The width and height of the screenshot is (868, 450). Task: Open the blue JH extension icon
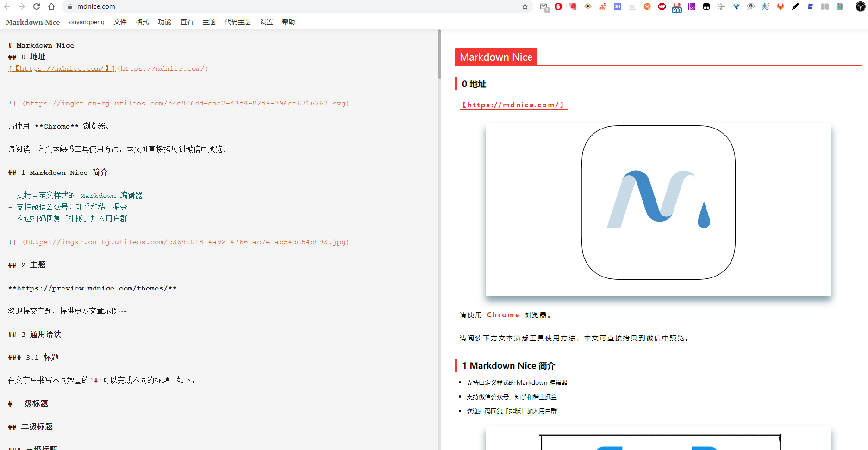click(x=617, y=6)
